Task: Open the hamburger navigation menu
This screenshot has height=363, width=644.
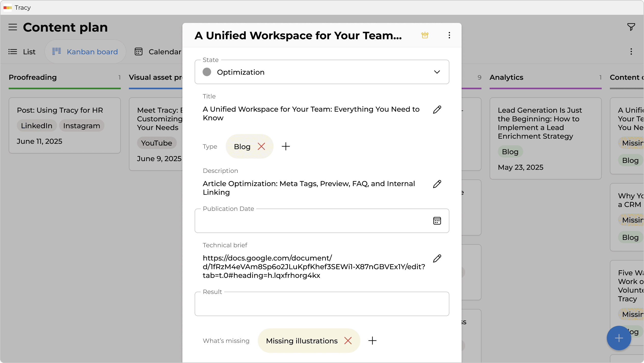Action: (x=13, y=27)
